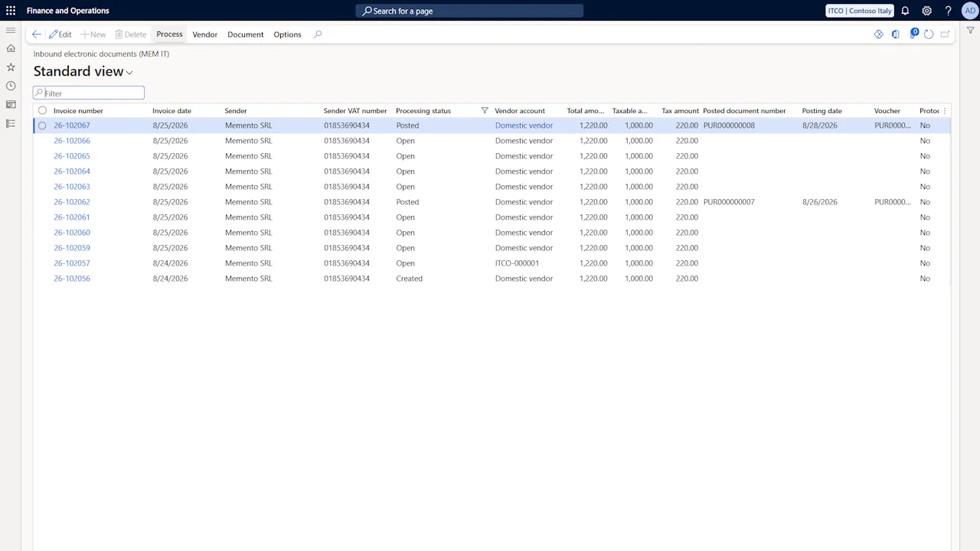The width and height of the screenshot is (980, 551).
Task: Open the Vendor menu tab
Action: click(205, 34)
